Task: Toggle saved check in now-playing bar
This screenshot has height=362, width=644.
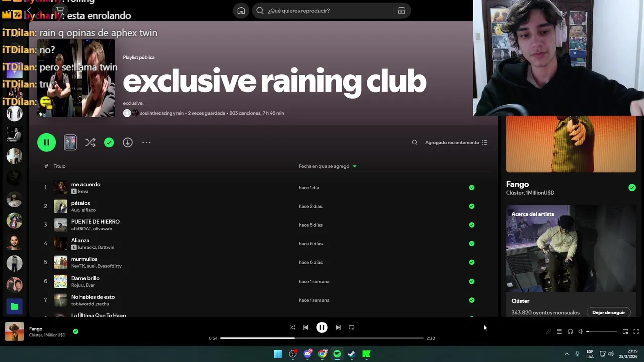Action: point(75,332)
